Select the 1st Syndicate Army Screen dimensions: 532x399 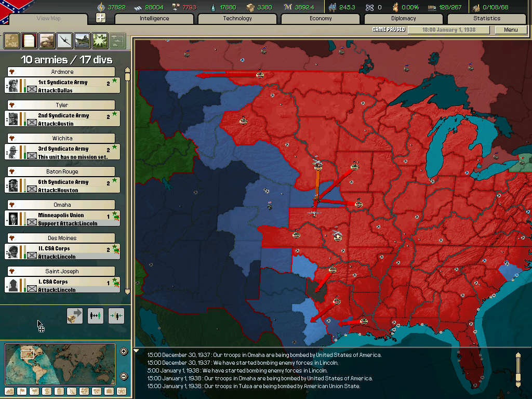(x=62, y=86)
